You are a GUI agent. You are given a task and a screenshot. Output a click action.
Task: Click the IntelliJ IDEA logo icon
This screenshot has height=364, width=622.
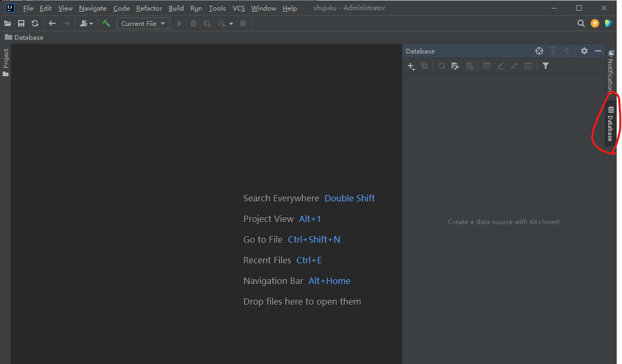(x=10, y=8)
